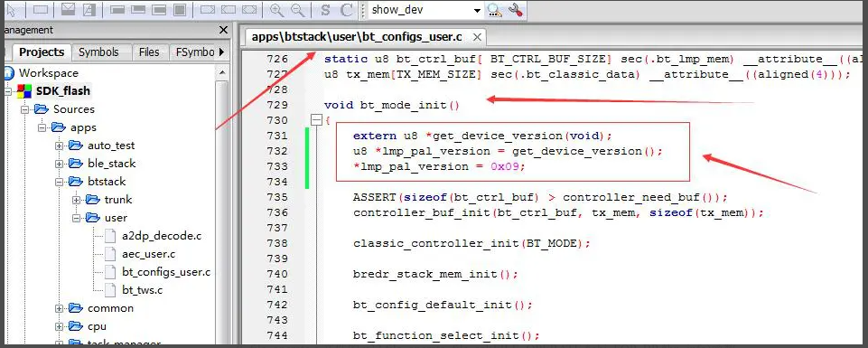Open the wrench settings icon
Viewport: 868px width, 348px height.
[x=516, y=9]
